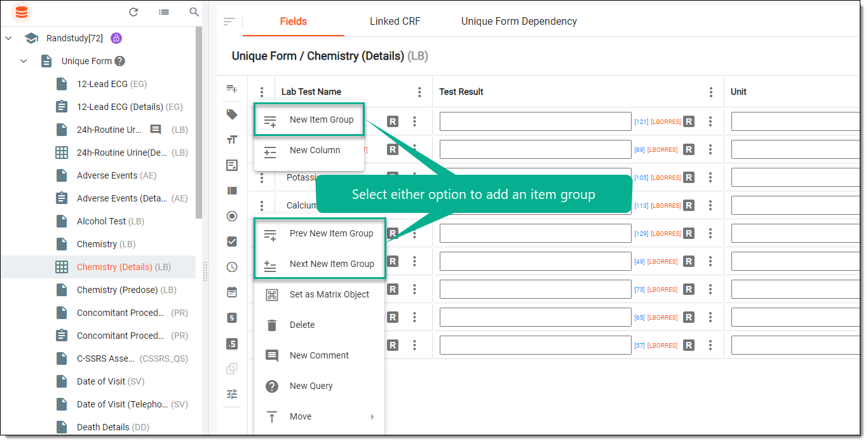
Task: Open comment icon on 24h-Routine Ur... form
Action: [x=156, y=130]
